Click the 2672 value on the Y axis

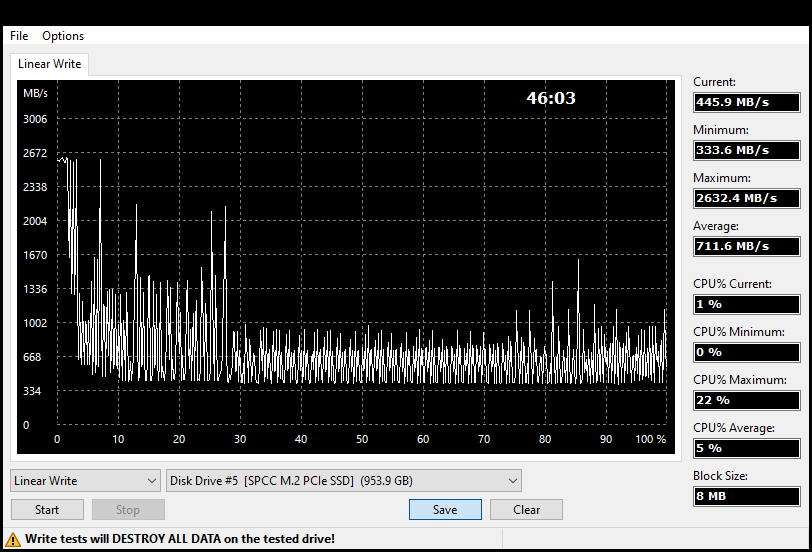35,153
